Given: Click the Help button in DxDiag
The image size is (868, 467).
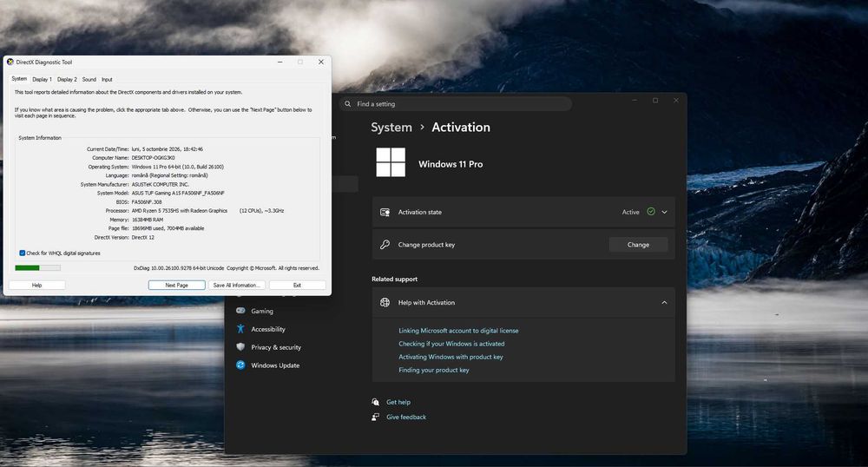Looking at the screenshot, I should (x=37, y=285).
